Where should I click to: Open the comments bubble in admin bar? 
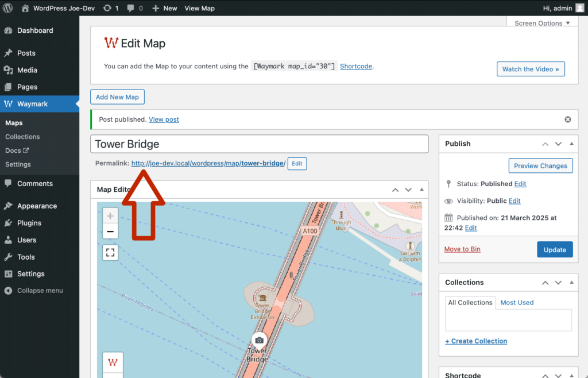tap(134, 8)
